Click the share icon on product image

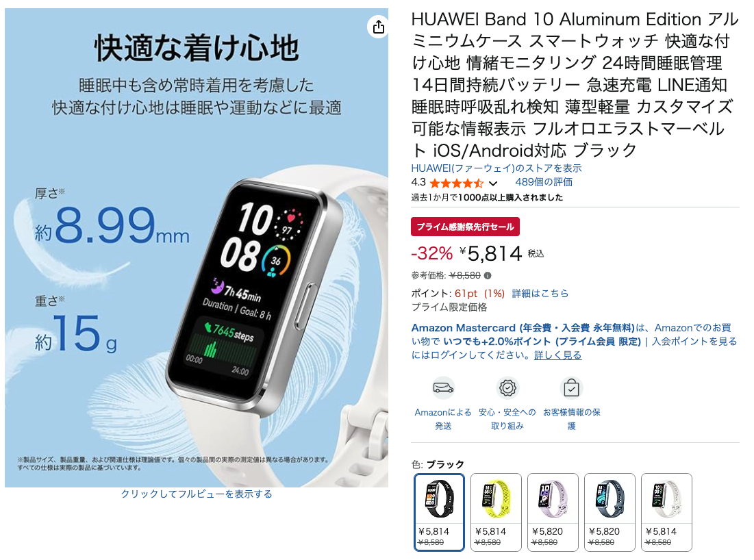point(379,27)
